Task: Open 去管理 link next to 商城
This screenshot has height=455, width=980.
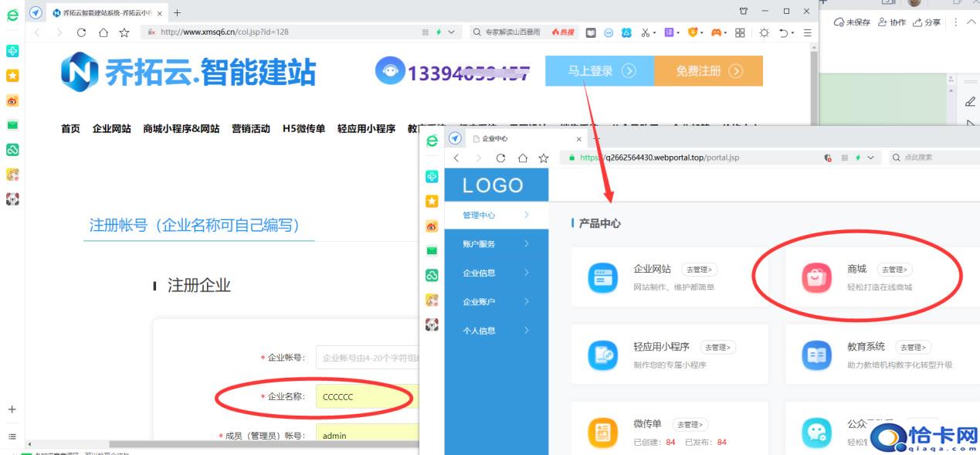Action: [896, 270]
